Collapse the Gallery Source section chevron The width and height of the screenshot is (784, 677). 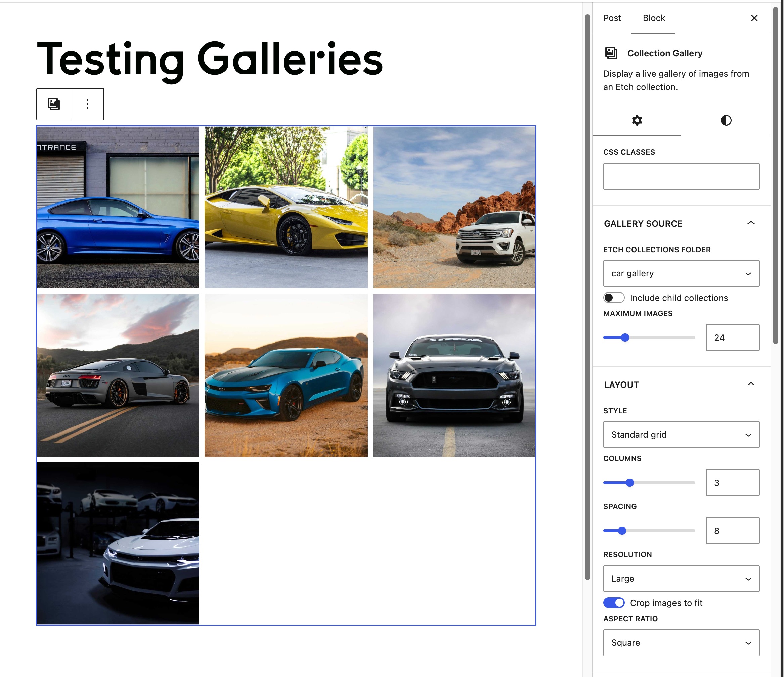click(x=751, y=223)
